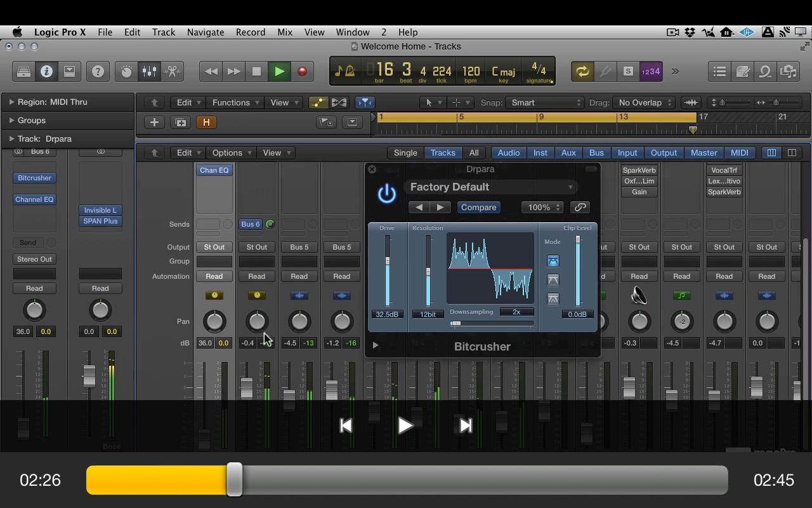Click the Bitcrusher link chain icon
Screen dimensions: 812x508
pos(579,207)
